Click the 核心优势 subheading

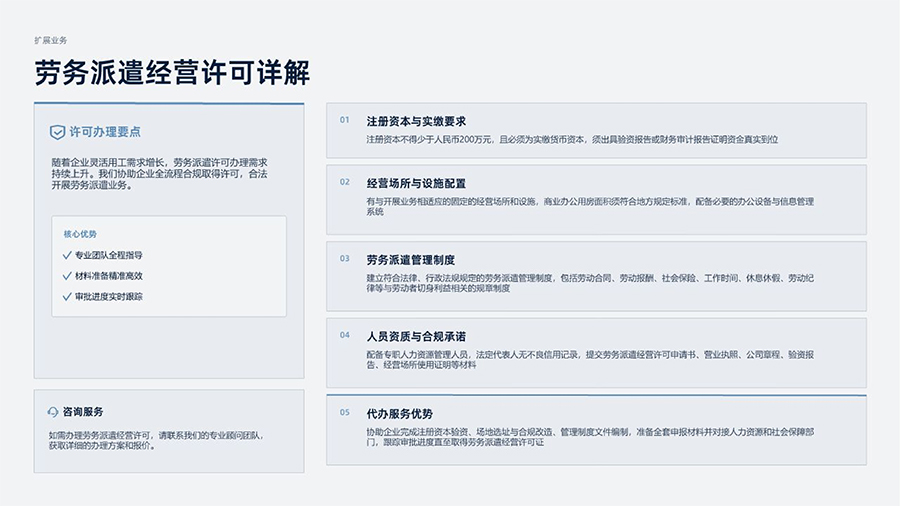[80, 234]
